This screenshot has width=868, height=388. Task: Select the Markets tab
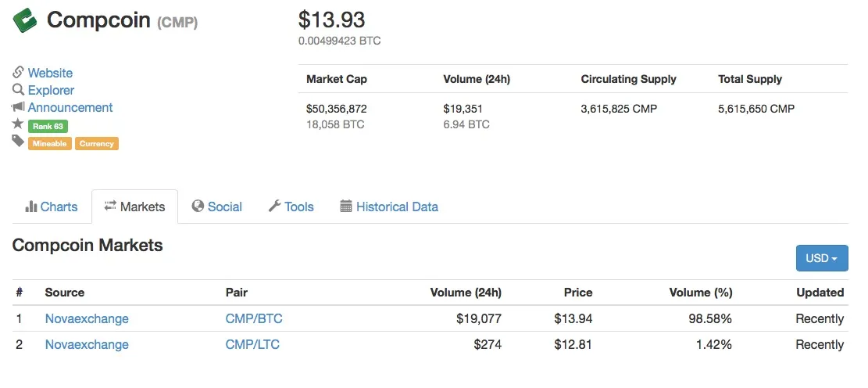point(134,207)
